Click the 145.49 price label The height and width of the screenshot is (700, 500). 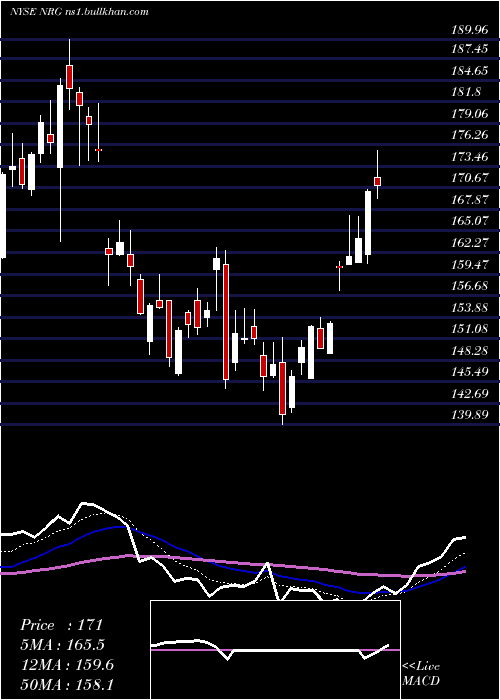[x=470, y=372]
